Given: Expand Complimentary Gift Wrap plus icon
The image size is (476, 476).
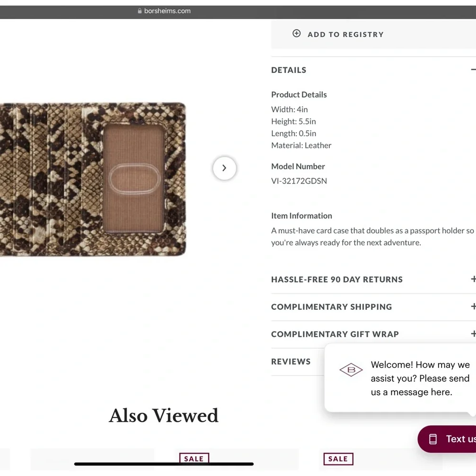Looking at the screenshot, I should (x=473, y=334).
